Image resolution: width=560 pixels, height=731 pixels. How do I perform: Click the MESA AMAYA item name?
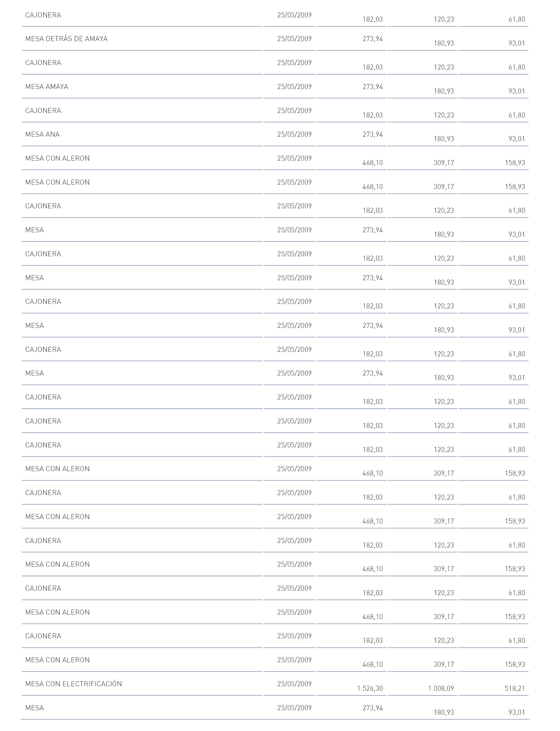47,87
